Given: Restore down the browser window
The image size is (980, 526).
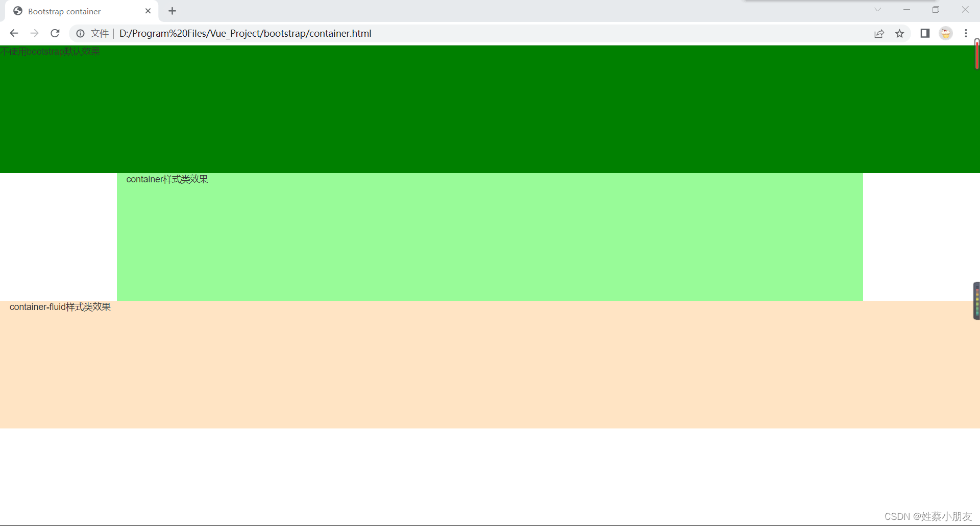Looking at the screenshot, I should pos(936,10).
